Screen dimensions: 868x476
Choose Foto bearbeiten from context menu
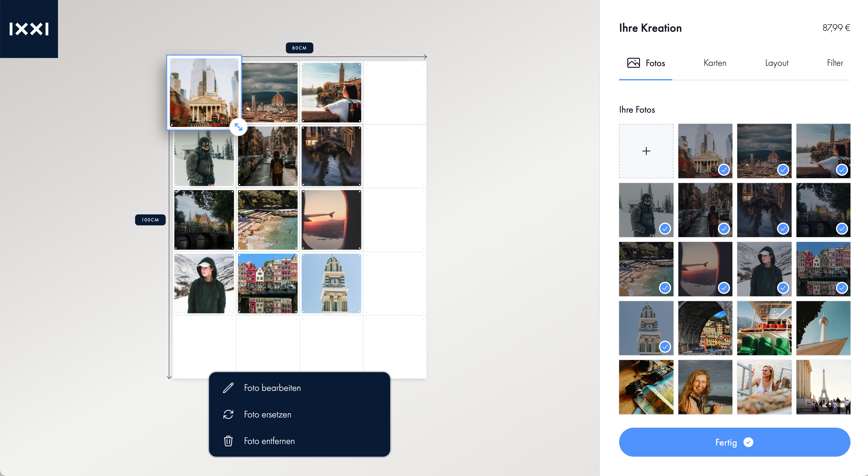pos(299,388)
